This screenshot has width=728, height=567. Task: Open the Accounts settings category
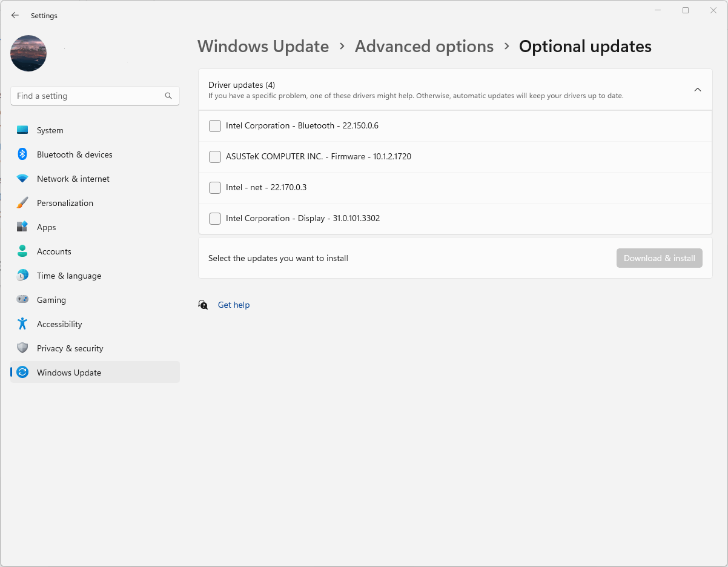[95, 251]
